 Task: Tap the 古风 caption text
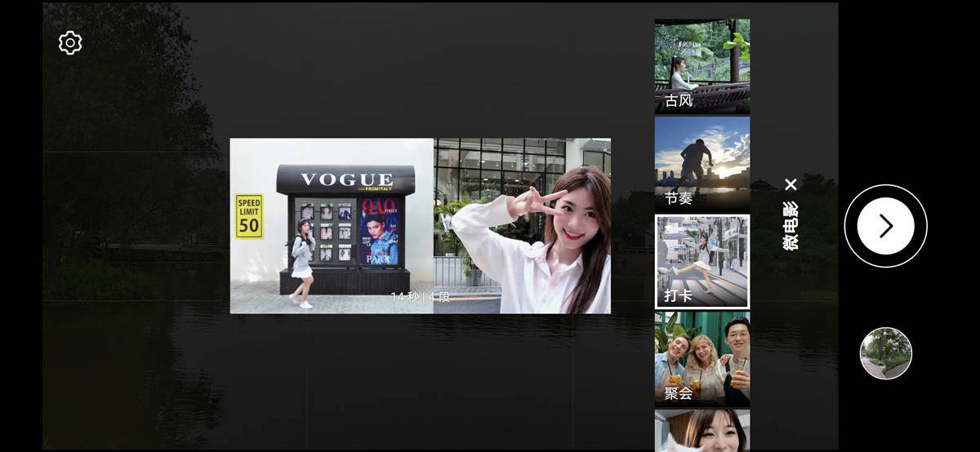(679, 101)
